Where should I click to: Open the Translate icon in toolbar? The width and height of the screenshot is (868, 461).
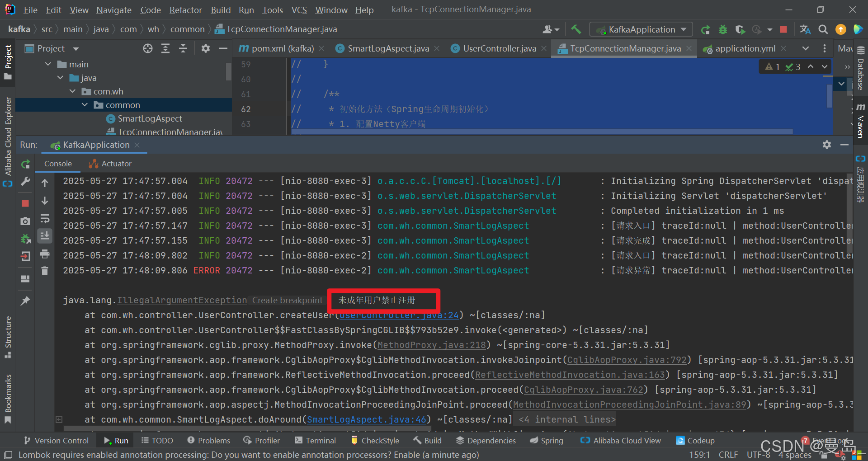click(x=805, y=30)
